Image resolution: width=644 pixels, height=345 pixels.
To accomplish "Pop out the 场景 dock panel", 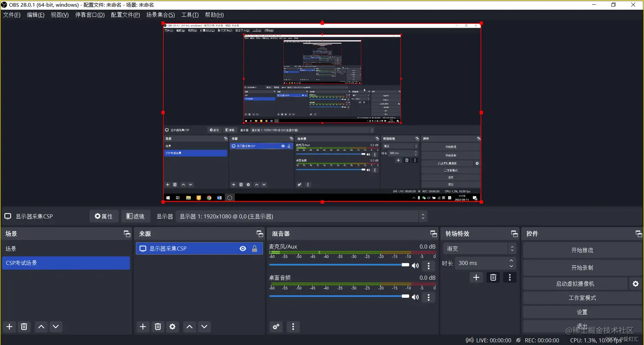I will pos(127,234).
